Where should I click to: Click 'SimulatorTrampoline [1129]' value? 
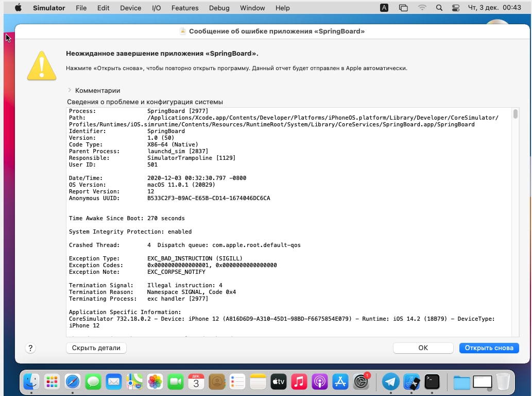(x=192, y=158)
